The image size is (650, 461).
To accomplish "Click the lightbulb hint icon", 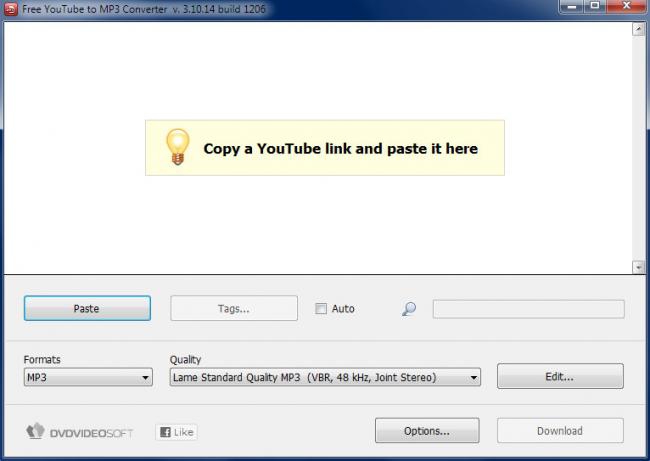I will coord(177,147).
